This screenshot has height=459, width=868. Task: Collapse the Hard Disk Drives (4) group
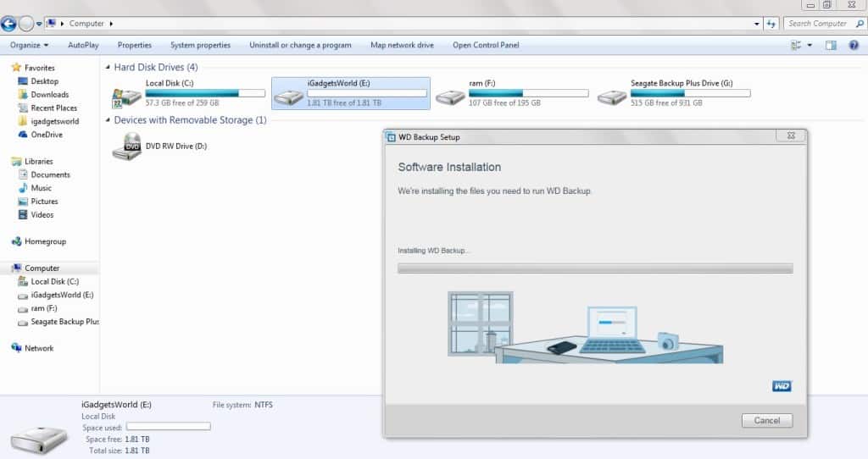pos(108,67)
